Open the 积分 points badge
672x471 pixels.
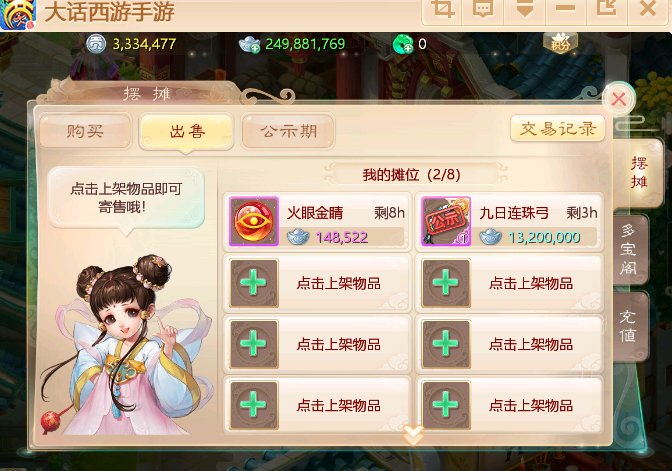pyautogui.click(x=560, y=43)
